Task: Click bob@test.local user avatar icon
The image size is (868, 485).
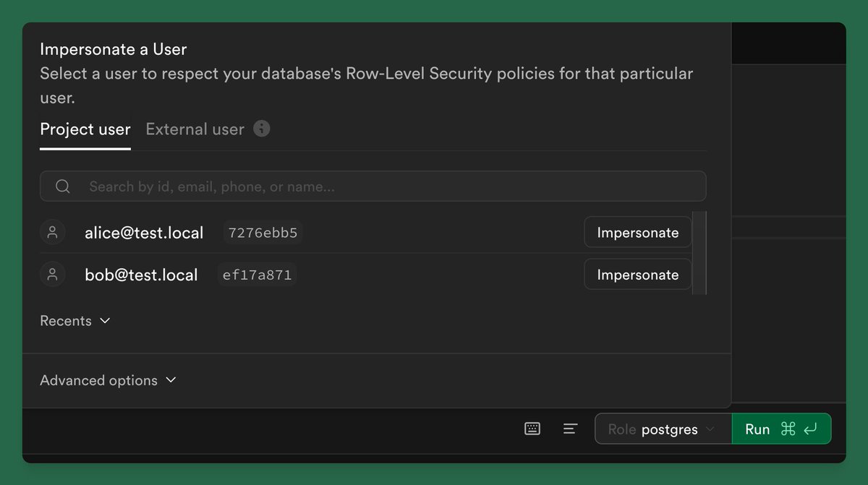Action: click(52, 275)
